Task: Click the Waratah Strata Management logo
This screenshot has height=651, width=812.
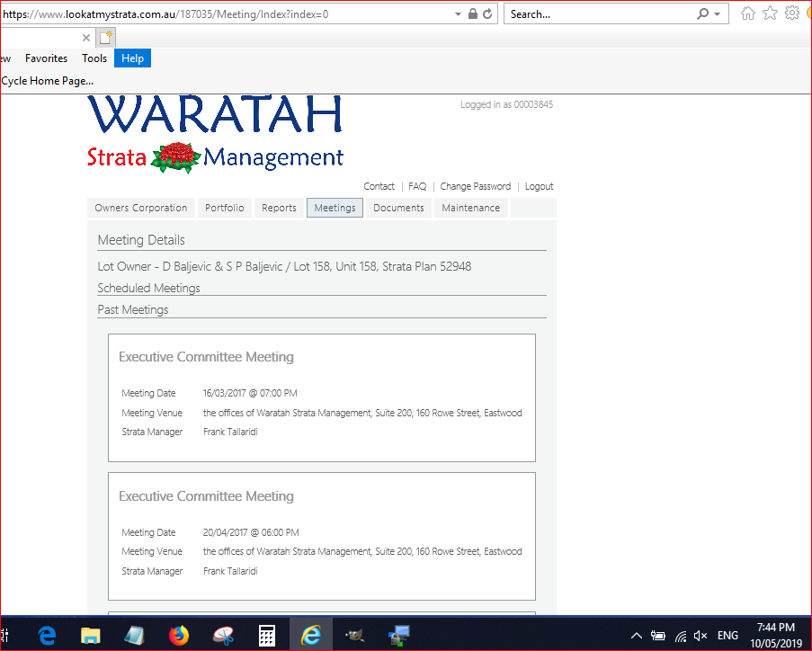Action: point(216,134)
